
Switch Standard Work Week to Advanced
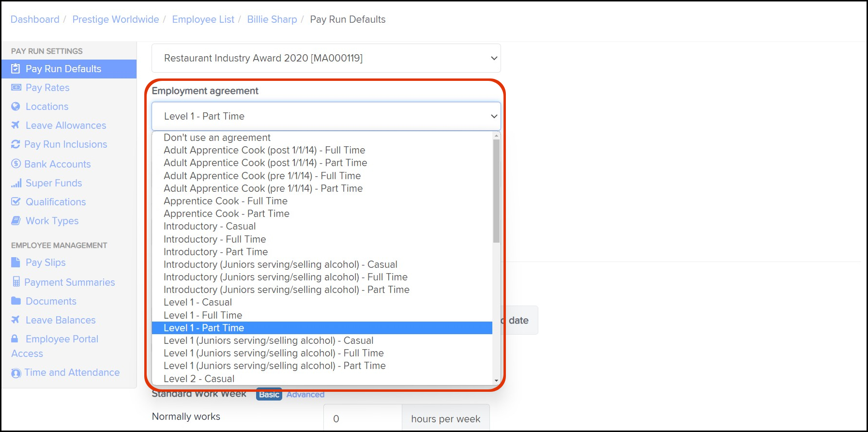pos(305,395)
